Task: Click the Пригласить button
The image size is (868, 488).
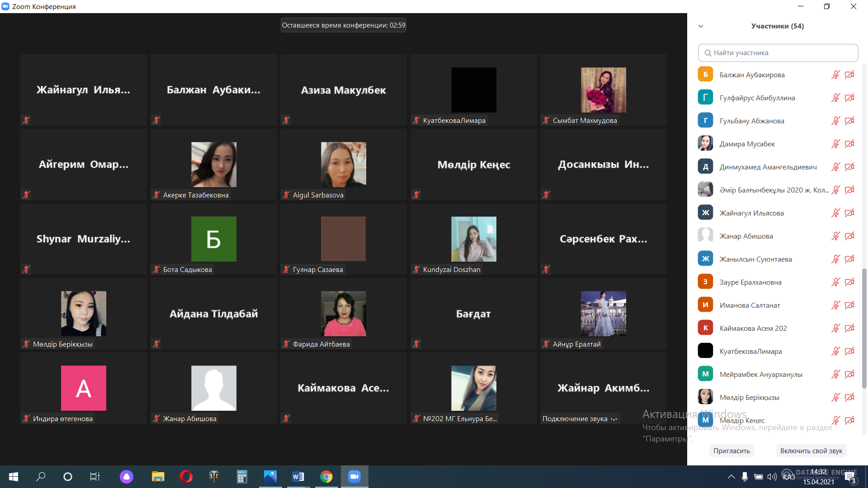Action: tap(731, 450)
